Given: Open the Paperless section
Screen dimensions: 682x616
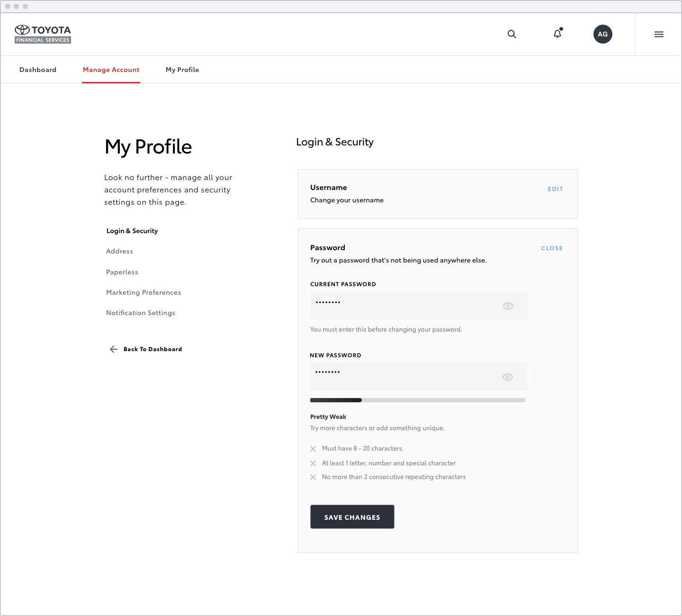Looking at the screenshot, I should click(x=122, y=272).
